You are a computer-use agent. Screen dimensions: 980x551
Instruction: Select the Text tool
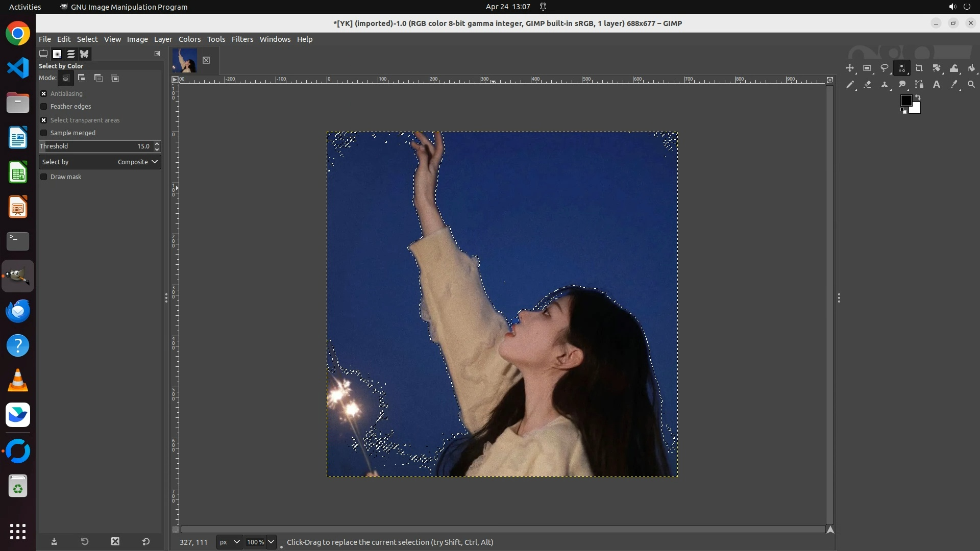[x=937, y=85]
